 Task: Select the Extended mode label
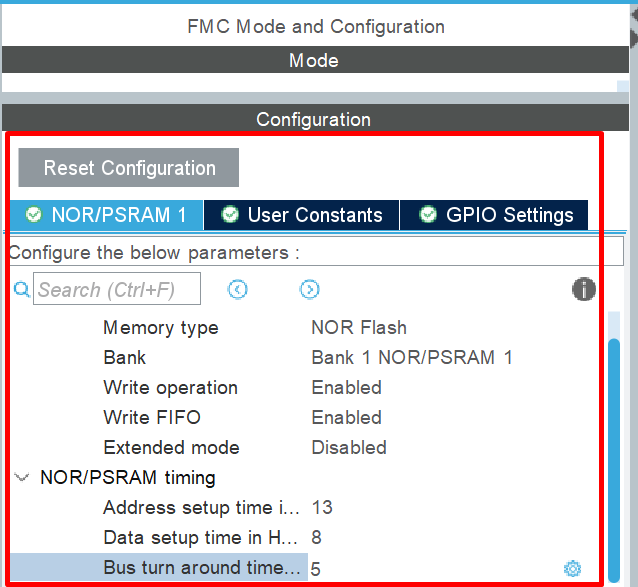point(171,447)
